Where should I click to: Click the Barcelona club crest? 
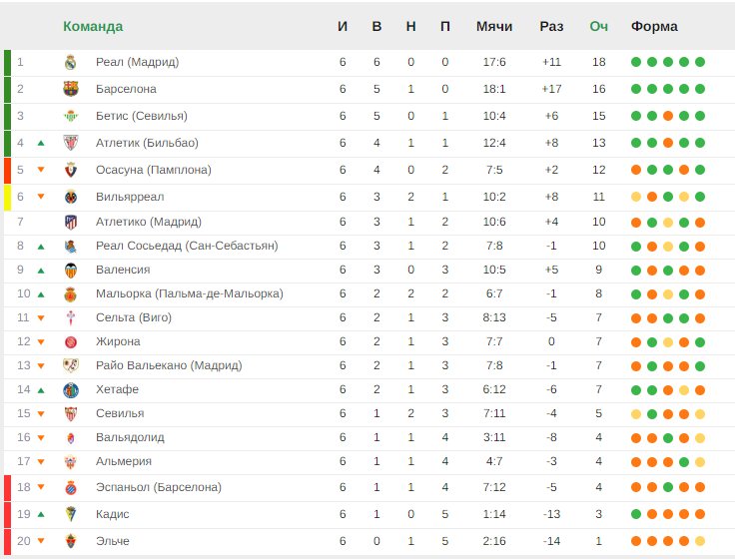click(70, 89)
